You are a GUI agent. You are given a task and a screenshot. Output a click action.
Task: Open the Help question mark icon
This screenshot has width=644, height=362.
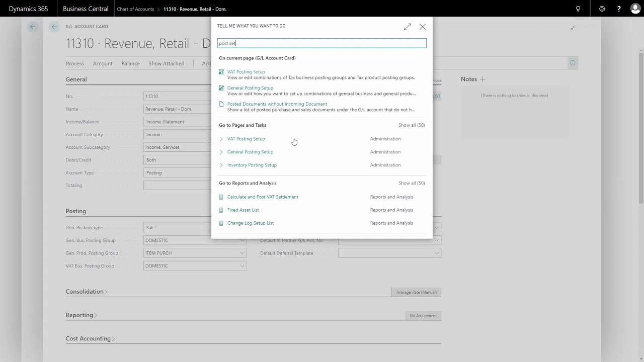coord(619,9)
